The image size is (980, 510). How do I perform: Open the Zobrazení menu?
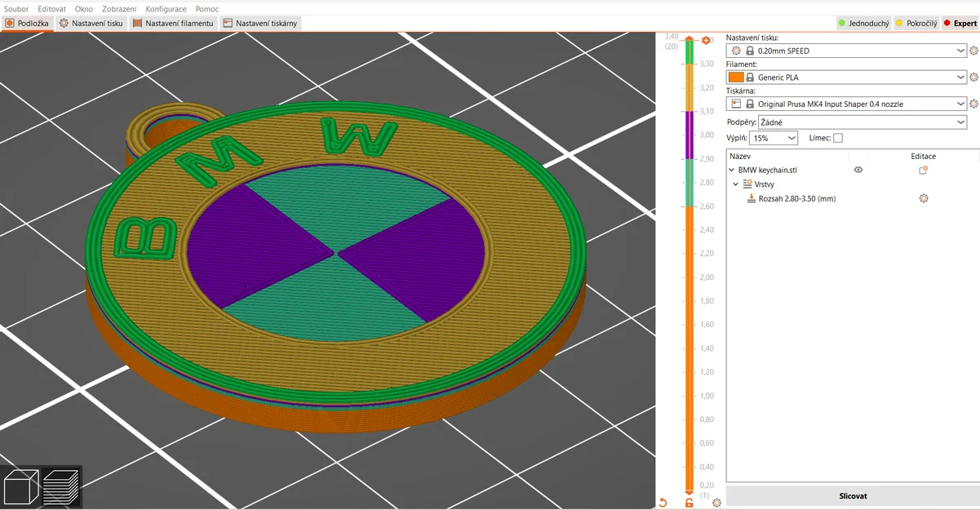119,9
